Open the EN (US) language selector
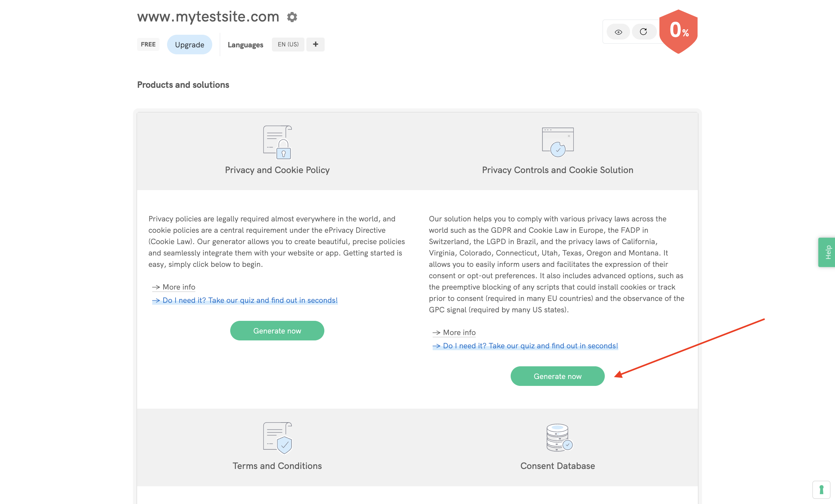 (288, 44)
